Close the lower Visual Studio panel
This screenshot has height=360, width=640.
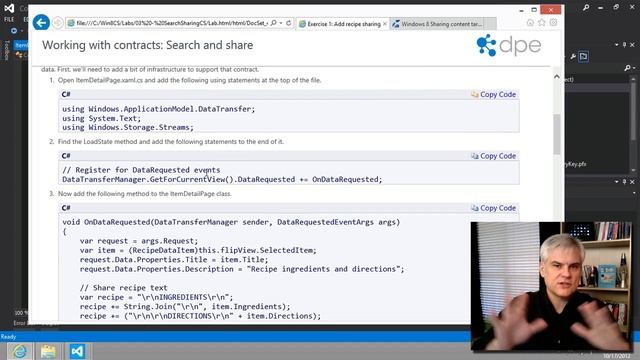632,182
